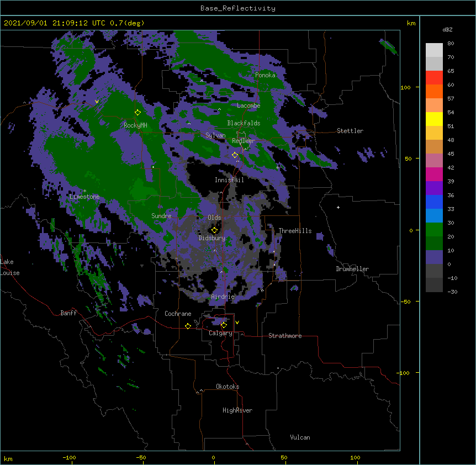Select the 48 dBZ orange-tan swatch
Image resolution: width=476 pixels, height=465 pixels.
coord(434,146)
